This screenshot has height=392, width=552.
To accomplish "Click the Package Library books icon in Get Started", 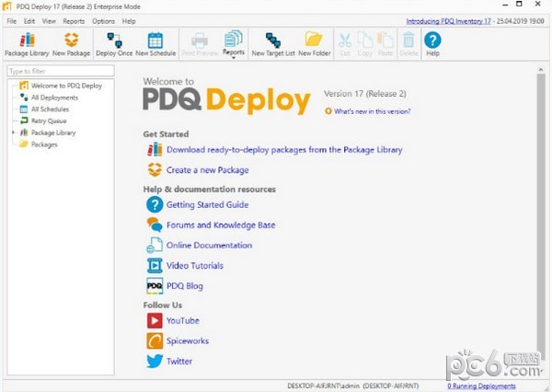I will tap(155, 150).
